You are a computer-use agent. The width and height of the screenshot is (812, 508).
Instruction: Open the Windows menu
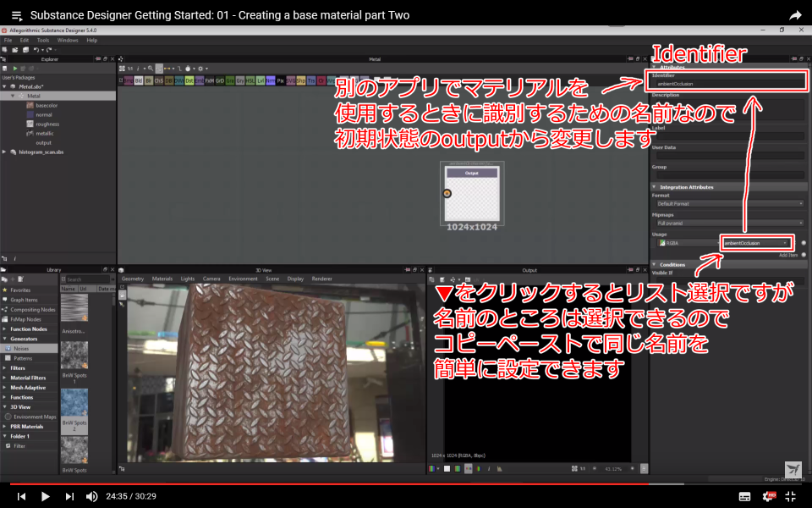pos(68,40)
